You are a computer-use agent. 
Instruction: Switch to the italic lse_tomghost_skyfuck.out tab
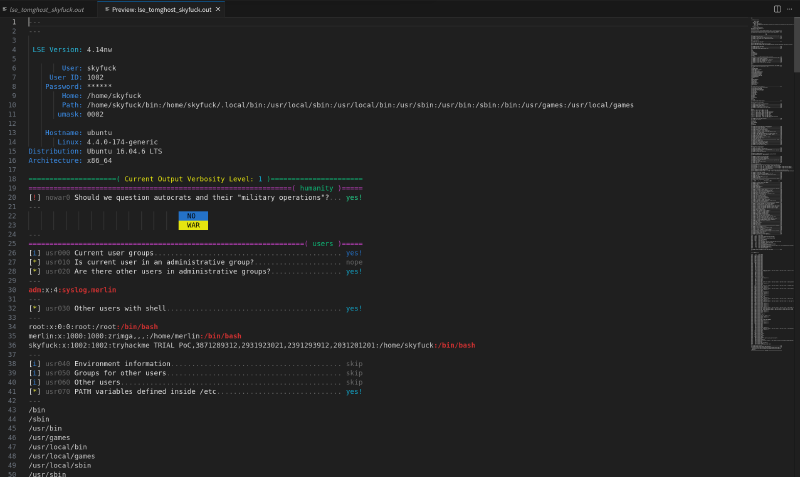[47, 8]
